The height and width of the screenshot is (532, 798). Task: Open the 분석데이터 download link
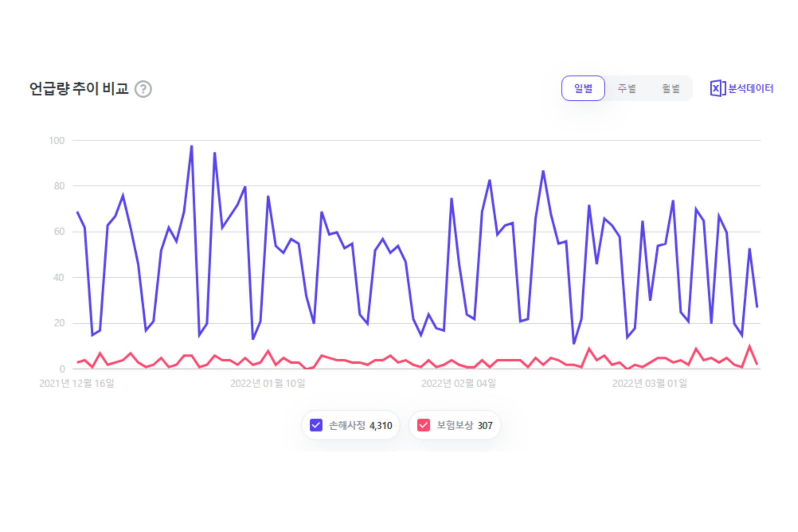point(750,89)
